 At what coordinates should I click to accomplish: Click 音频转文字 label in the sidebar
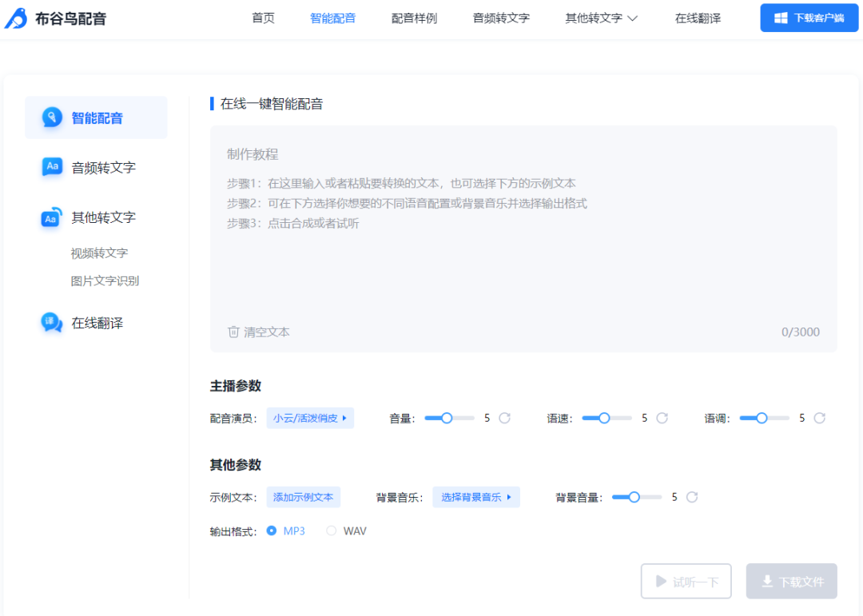103,167
